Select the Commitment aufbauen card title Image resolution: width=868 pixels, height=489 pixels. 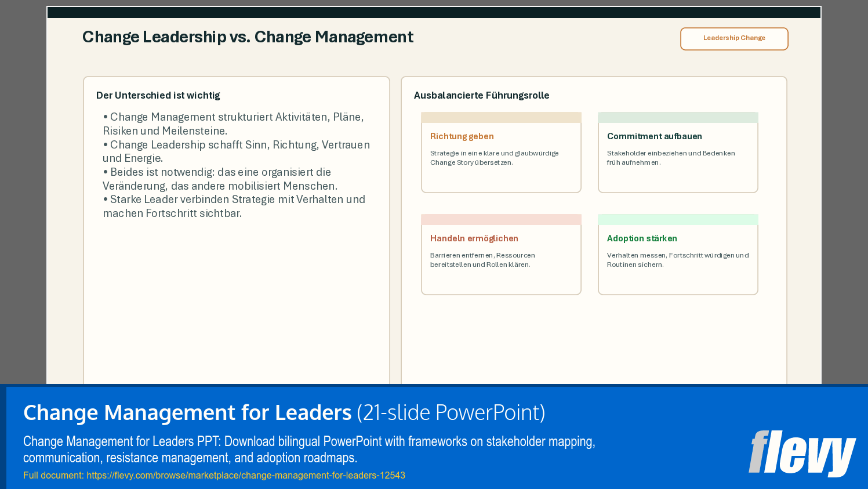pos(654,136)
